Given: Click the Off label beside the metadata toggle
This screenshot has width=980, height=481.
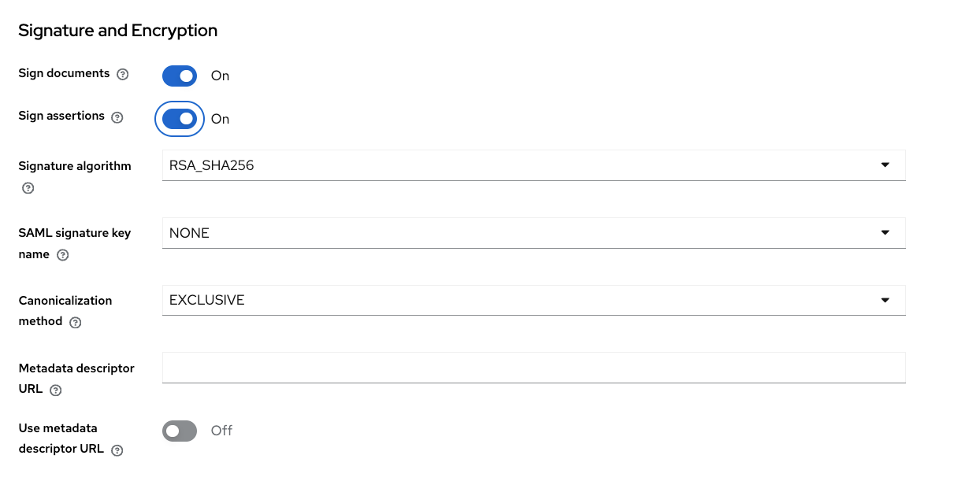Looking at the screenshot, I should point(221,431).
